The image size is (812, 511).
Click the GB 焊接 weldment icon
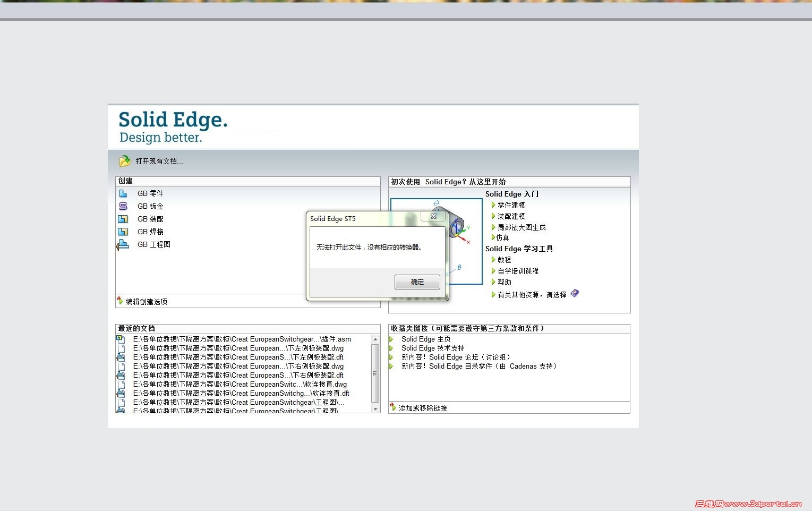(123, 232)
